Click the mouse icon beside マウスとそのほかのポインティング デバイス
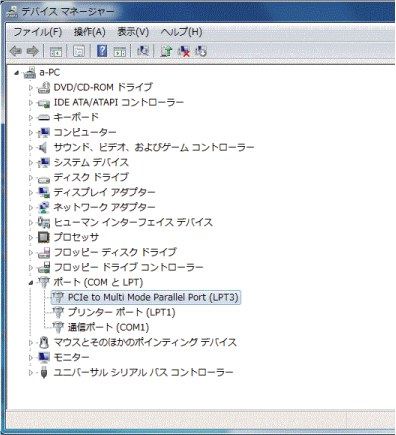The image size is (396, 435). coord(44,342)
